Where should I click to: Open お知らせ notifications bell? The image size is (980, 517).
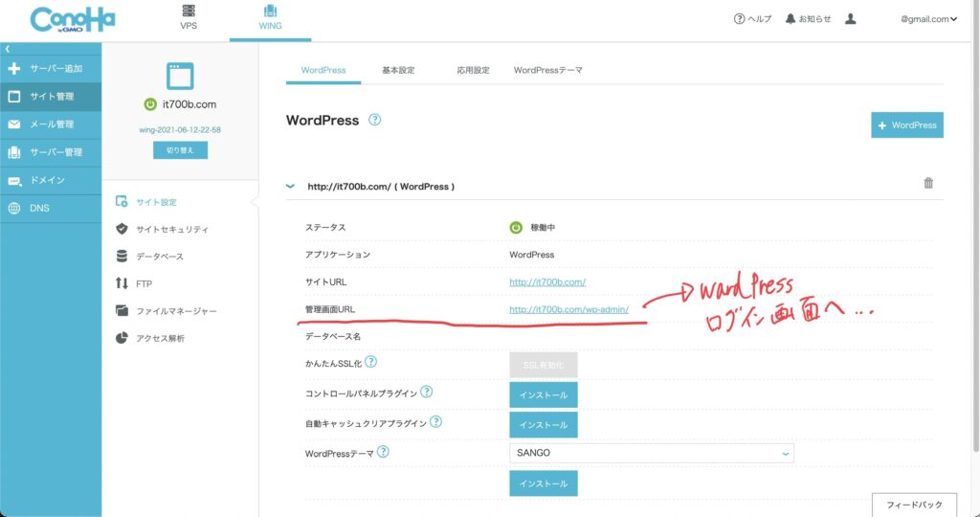click(x=808, y=19)
